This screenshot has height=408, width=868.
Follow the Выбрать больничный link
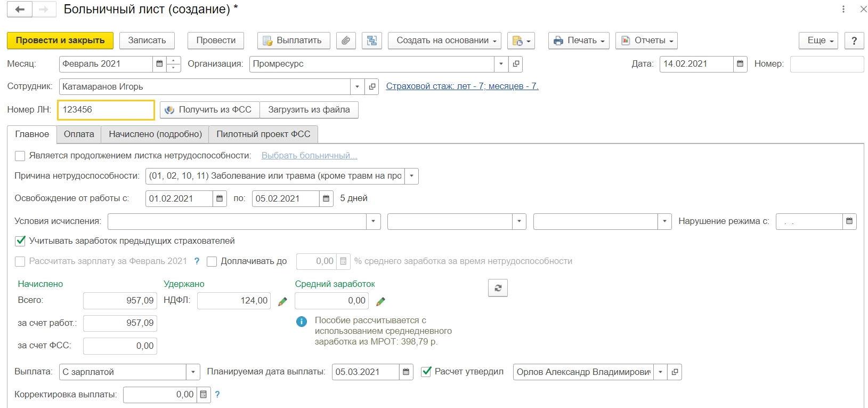pyautogui.click(x=309, y=156)
